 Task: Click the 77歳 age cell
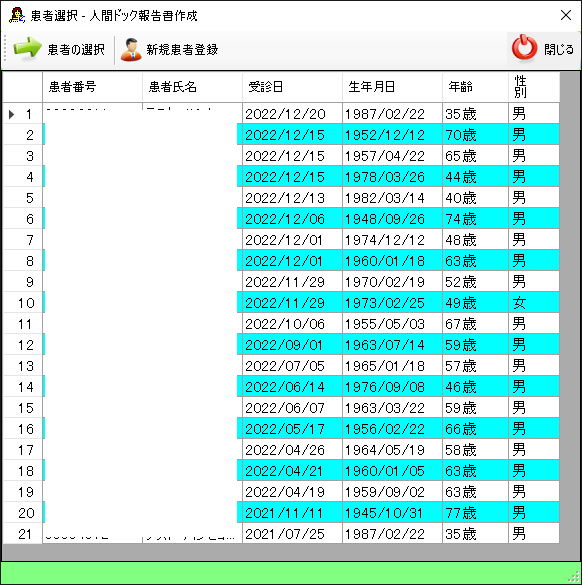pyautogui.click(x=476, y=513)
